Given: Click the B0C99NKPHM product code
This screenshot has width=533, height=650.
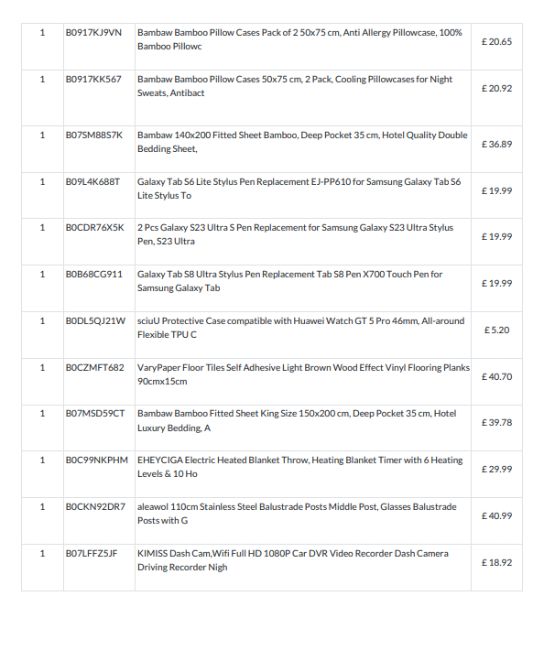Looking at the screenshot, I should [x=97, y=460].
